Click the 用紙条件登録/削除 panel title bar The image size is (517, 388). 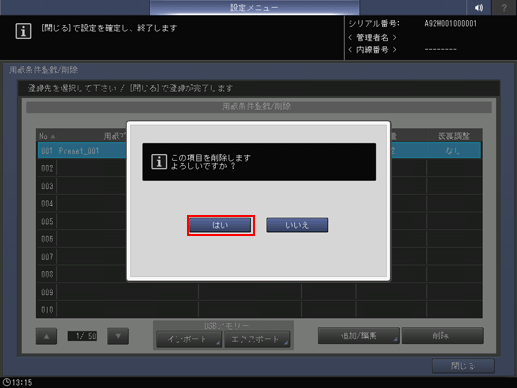(x=259, y=107)
